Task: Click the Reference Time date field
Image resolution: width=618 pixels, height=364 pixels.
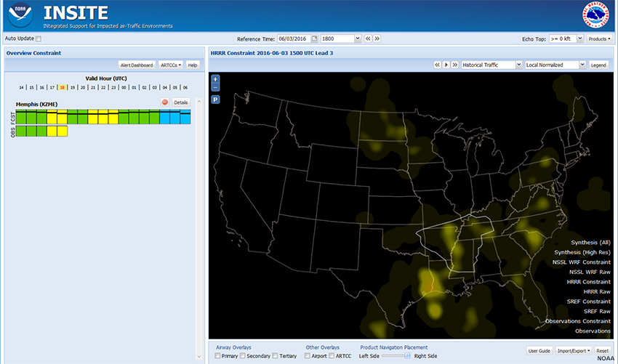Action: (x=294, y=39)
